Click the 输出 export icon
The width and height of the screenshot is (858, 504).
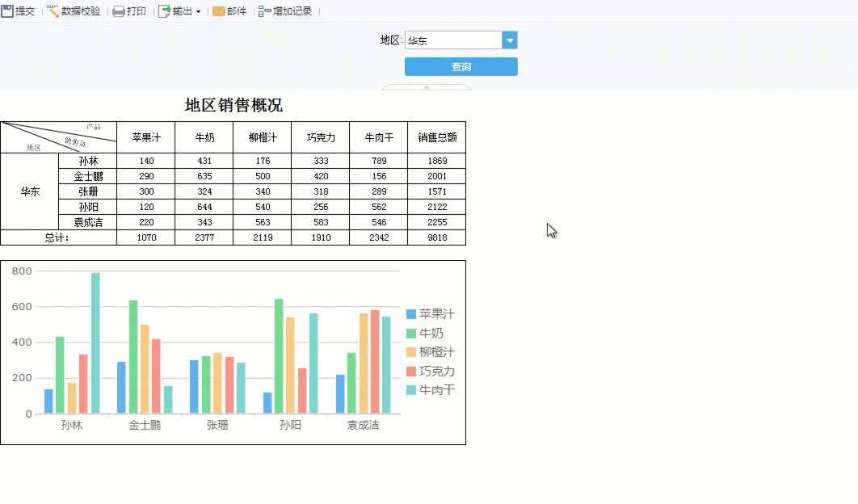pos(164,11)
